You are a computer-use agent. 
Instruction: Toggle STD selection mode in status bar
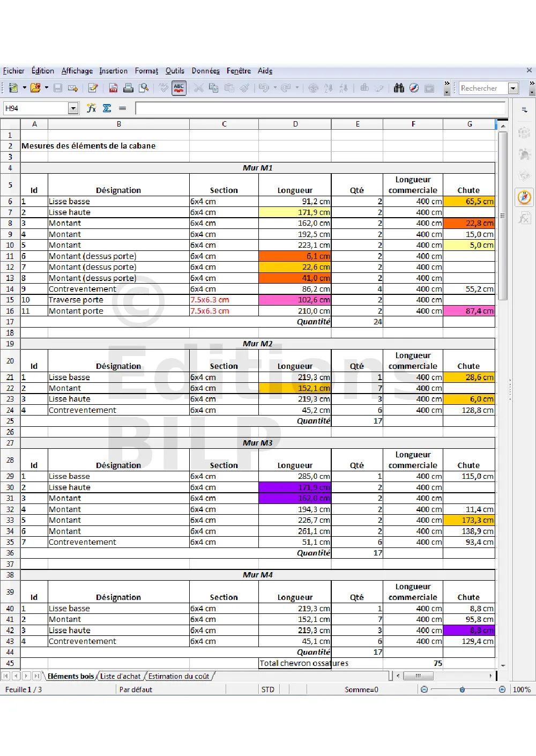click(267, 690)
